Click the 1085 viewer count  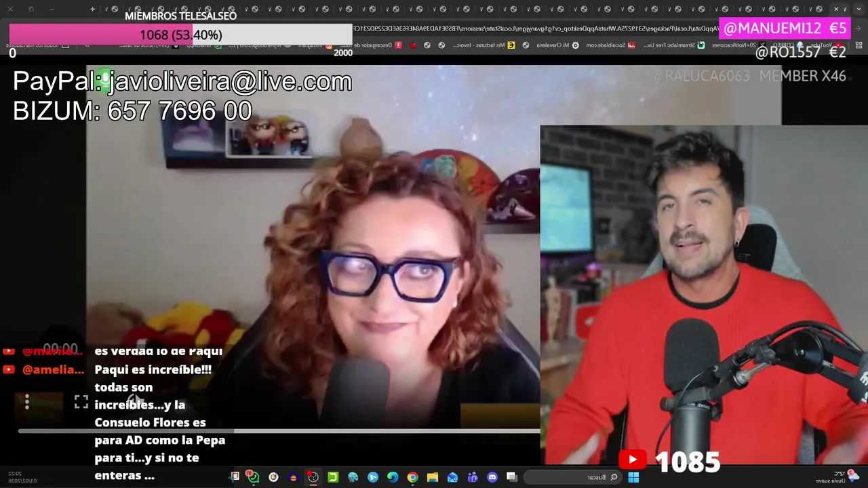(688, 461)
